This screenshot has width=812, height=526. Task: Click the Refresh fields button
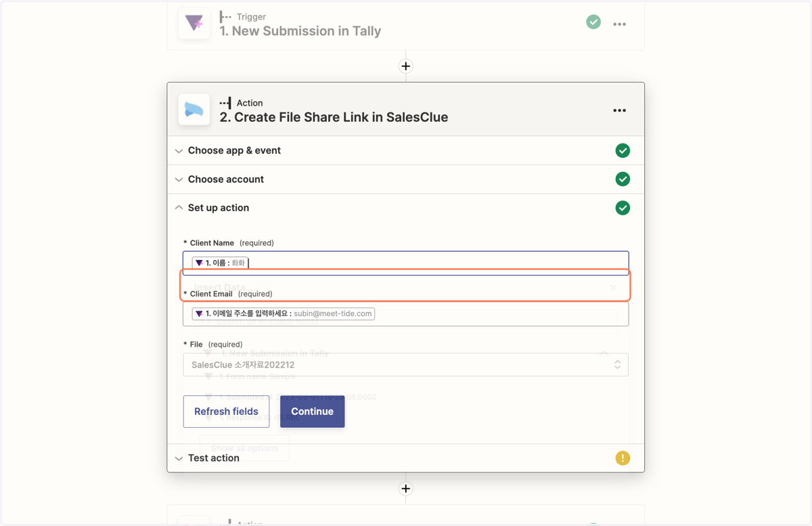226,412
